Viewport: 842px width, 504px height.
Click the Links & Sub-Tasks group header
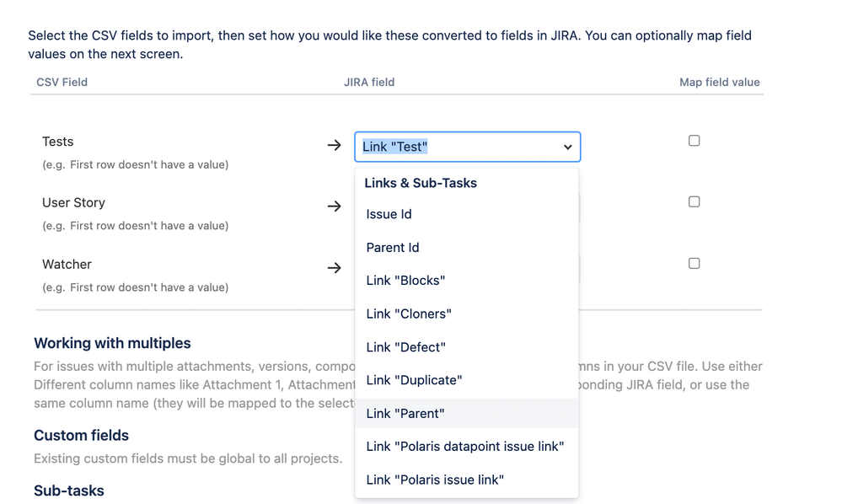coord(421,183)
